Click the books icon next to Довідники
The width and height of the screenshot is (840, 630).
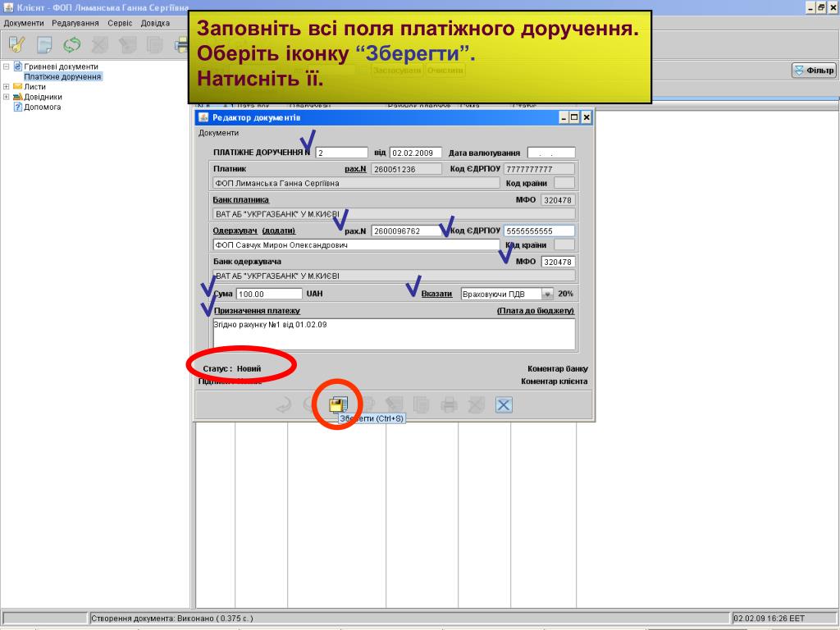coord(18,97)
